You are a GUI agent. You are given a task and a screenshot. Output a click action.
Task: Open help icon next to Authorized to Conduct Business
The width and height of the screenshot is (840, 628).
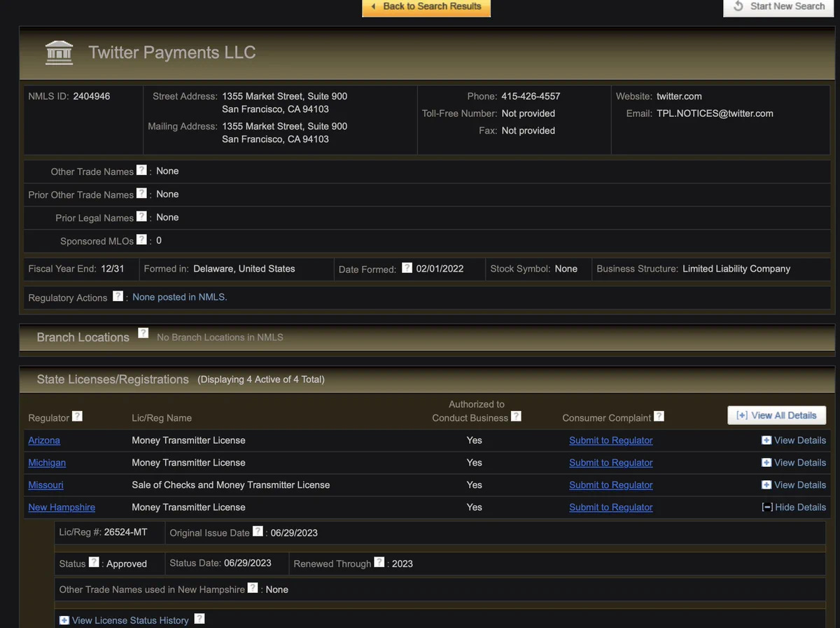[516, 417]
